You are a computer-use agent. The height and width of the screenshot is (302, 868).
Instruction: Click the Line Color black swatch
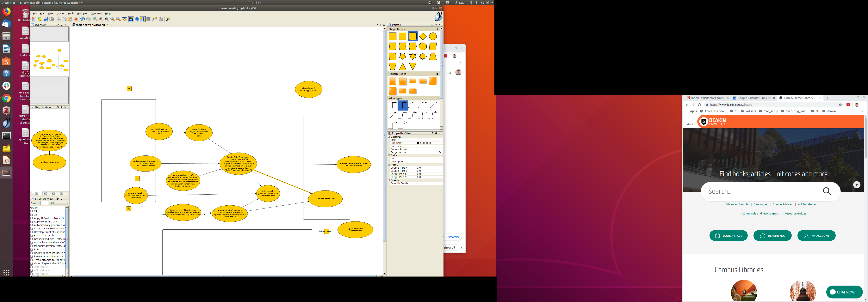(418, 143)
